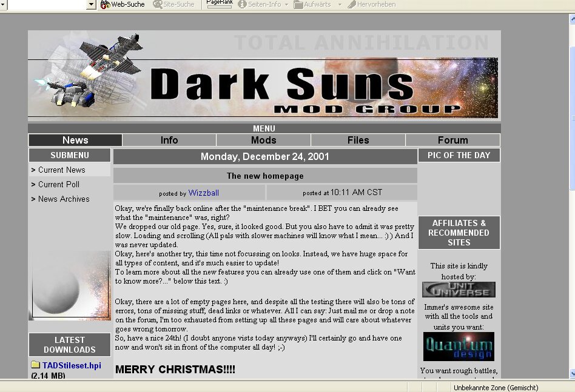575x392 pixels.
Task: Click the Hervorheben highlighter button
Action: [x=371, y=4]
